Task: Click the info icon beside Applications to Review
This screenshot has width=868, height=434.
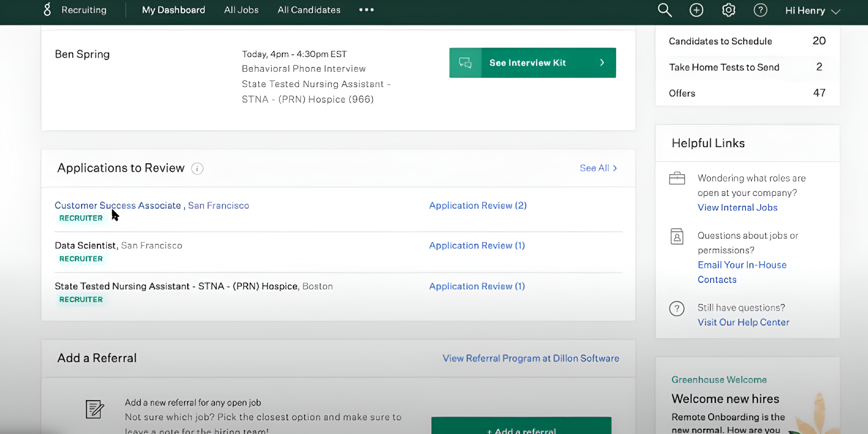Action: pos(197,168)
